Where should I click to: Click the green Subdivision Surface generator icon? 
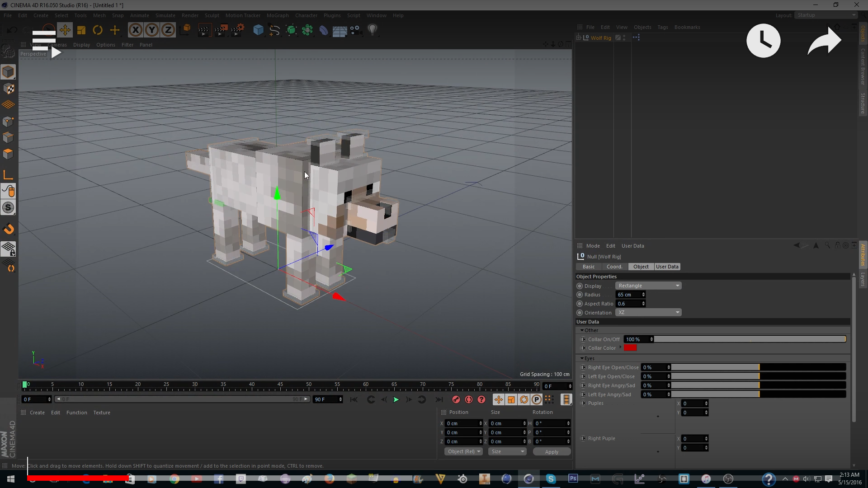pos(291,30)
